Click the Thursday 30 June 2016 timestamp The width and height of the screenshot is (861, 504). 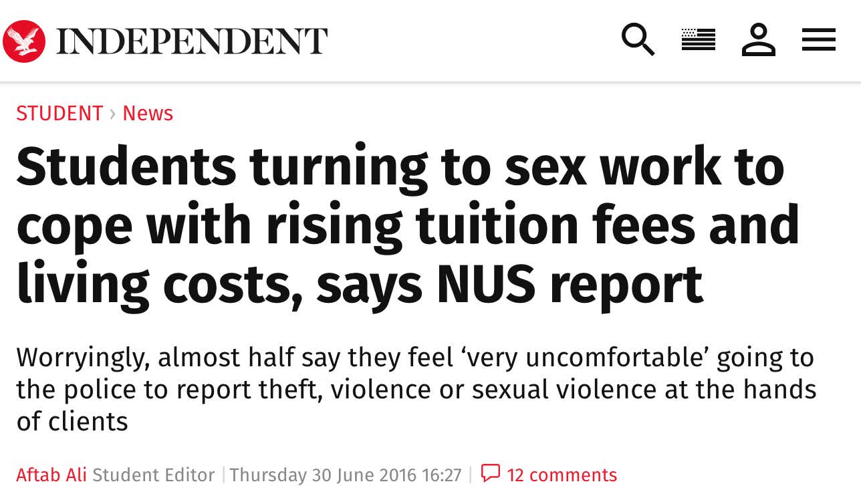(346, 475)
